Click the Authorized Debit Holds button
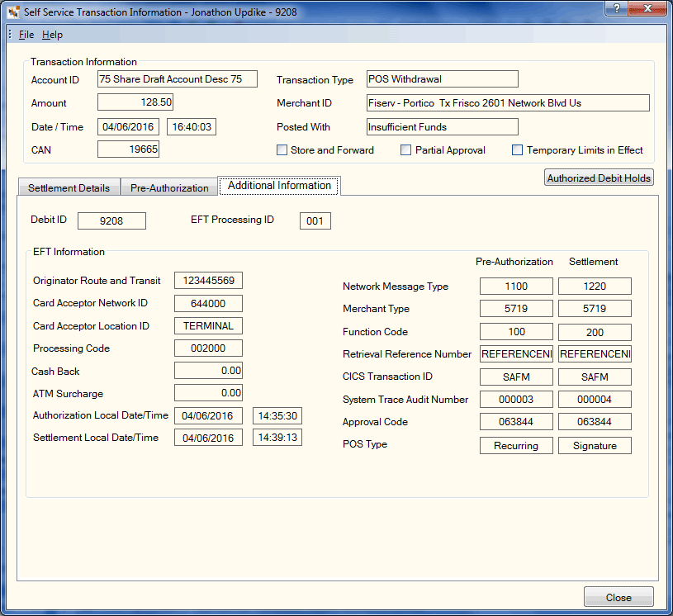The width and height of the screenshot is (673, 616). click(x=599, y=178)
